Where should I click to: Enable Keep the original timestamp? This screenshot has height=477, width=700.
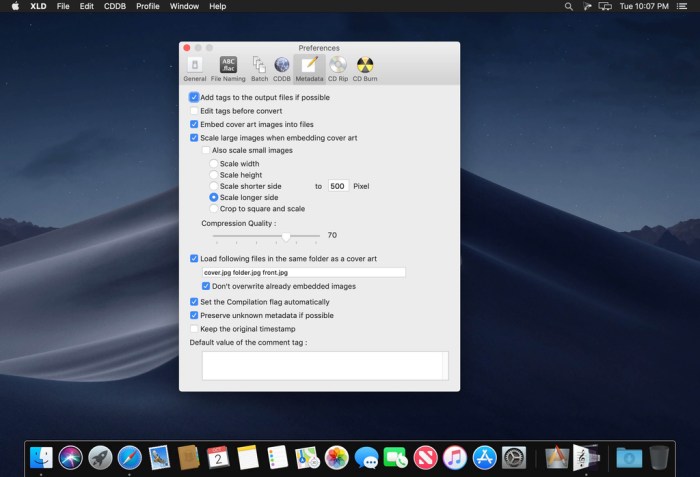194,328
